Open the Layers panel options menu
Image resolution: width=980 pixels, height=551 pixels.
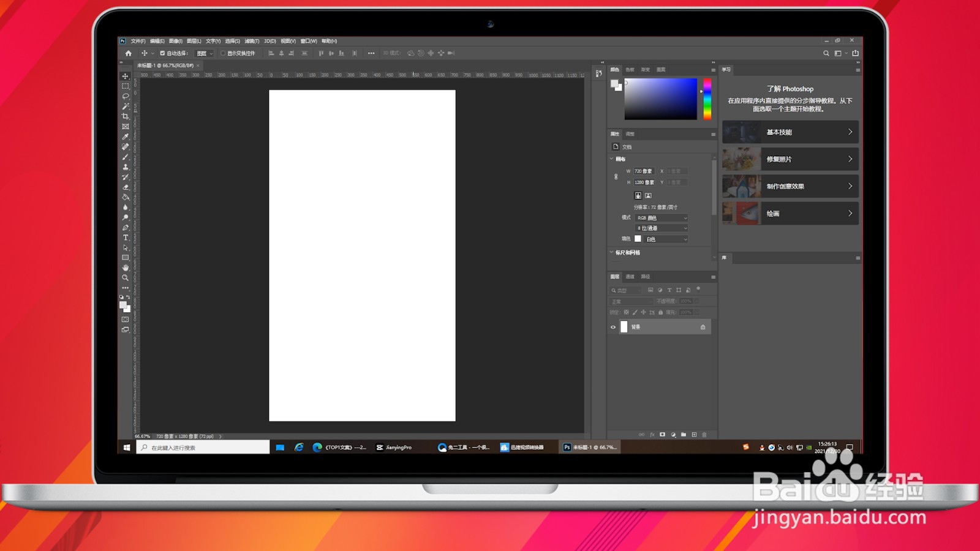(713, 277)
